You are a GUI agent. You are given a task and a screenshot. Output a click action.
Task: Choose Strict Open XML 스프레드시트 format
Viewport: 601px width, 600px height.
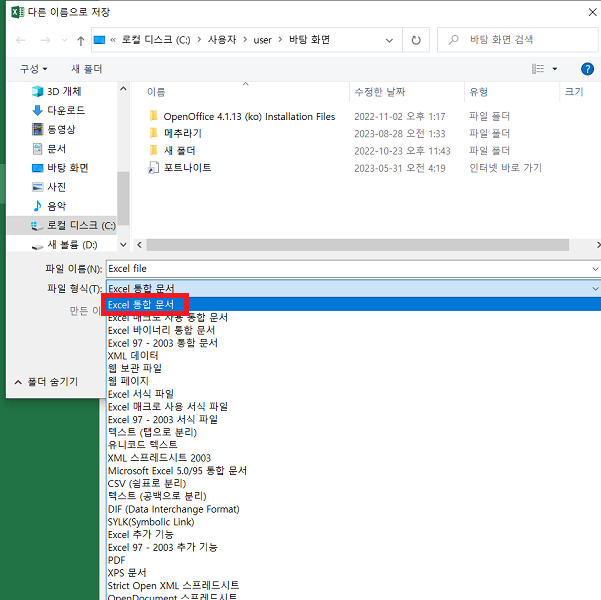click(x=173, y=585)
